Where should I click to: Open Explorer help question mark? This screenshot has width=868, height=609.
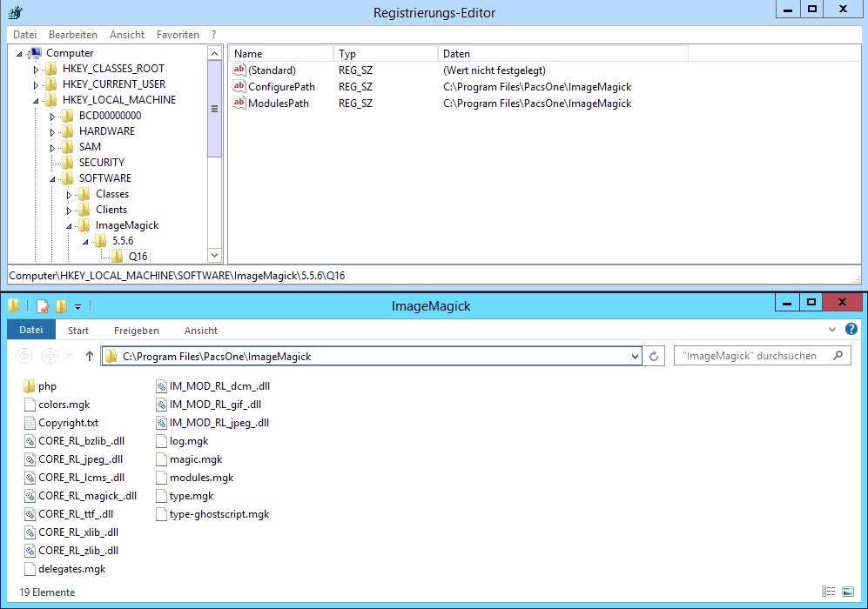click(851, 329)
